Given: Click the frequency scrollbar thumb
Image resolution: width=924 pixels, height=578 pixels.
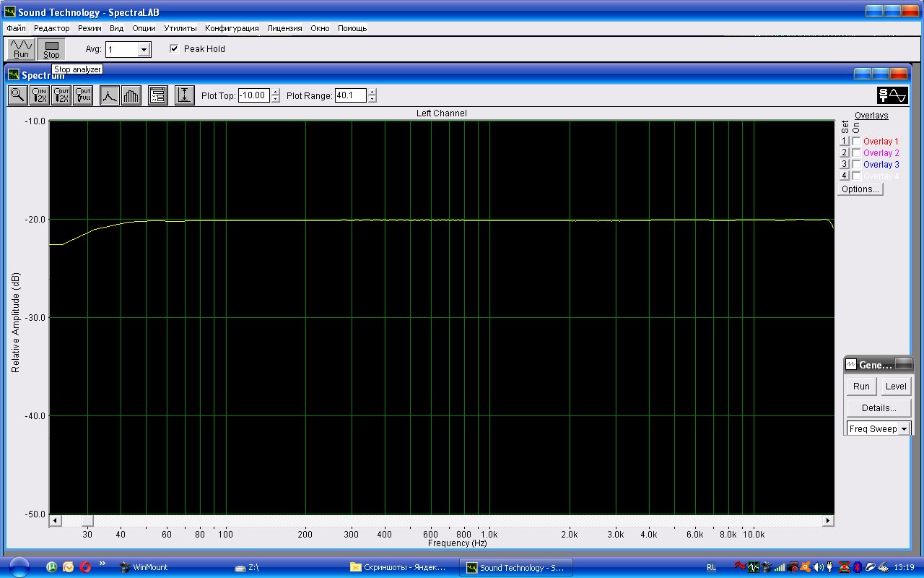Looking at the screenshot, I should tap(87, 521).
